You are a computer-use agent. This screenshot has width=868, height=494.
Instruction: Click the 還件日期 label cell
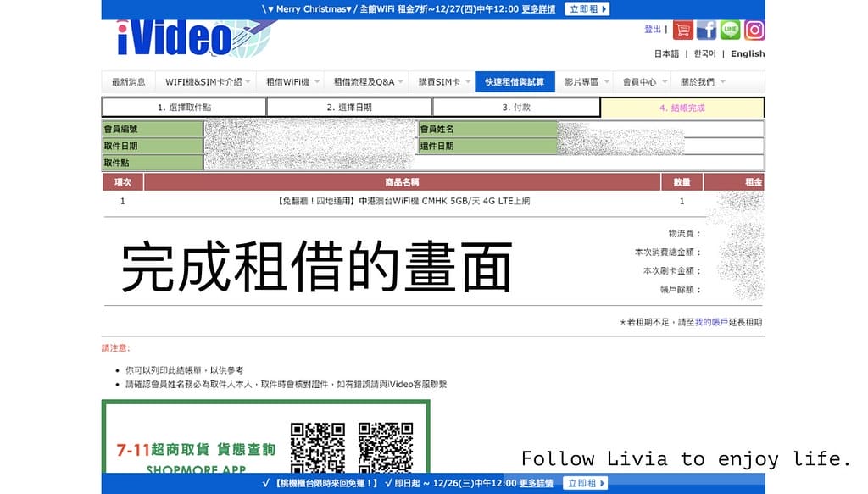coord(487,146)
